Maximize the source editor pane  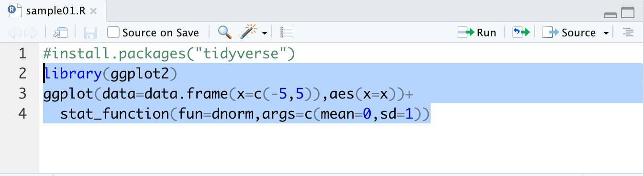(628, 13)
